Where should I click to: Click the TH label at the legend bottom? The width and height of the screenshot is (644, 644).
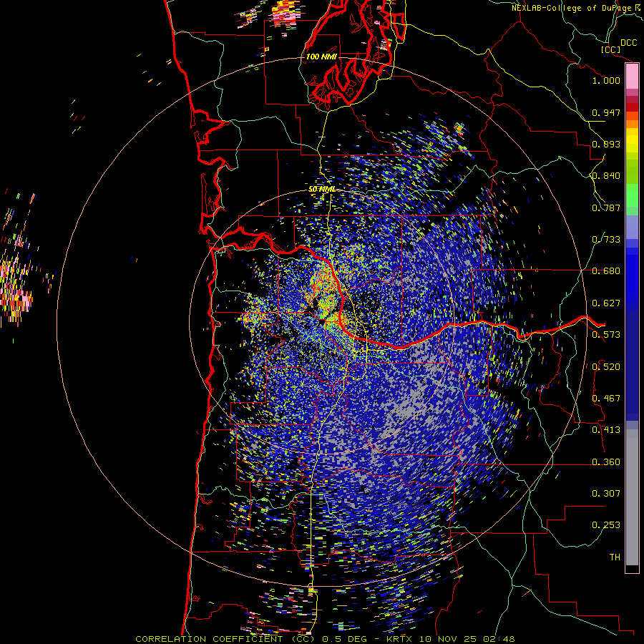615,557
